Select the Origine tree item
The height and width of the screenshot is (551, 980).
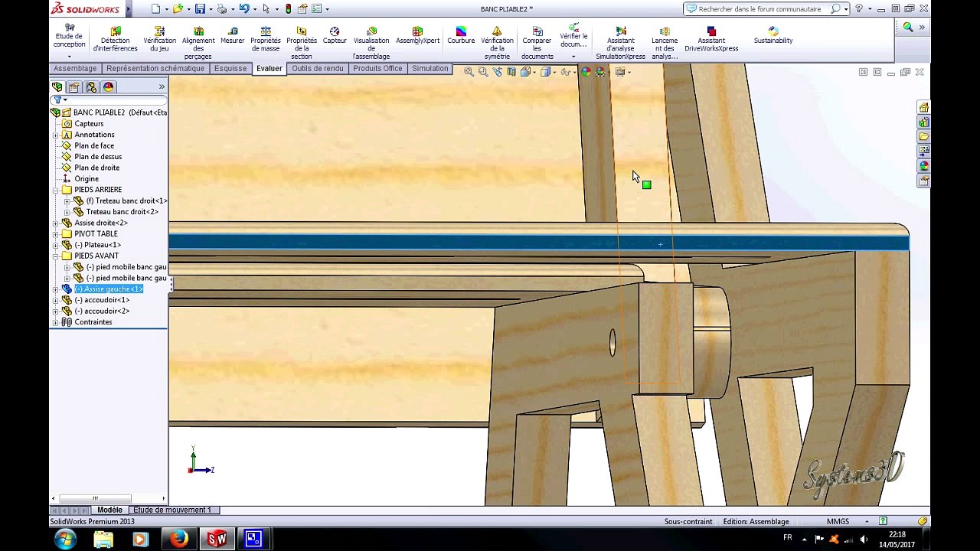[87, 179]
